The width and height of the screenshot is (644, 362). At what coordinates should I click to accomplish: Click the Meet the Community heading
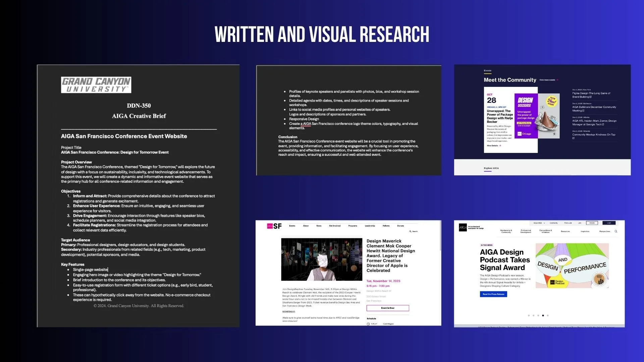click(510, 80)
